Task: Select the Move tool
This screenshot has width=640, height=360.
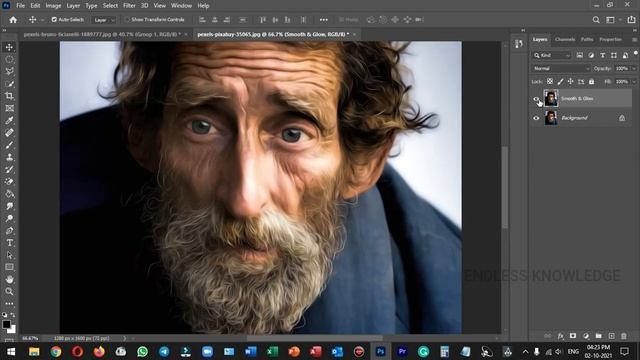Action: point(9,47)
